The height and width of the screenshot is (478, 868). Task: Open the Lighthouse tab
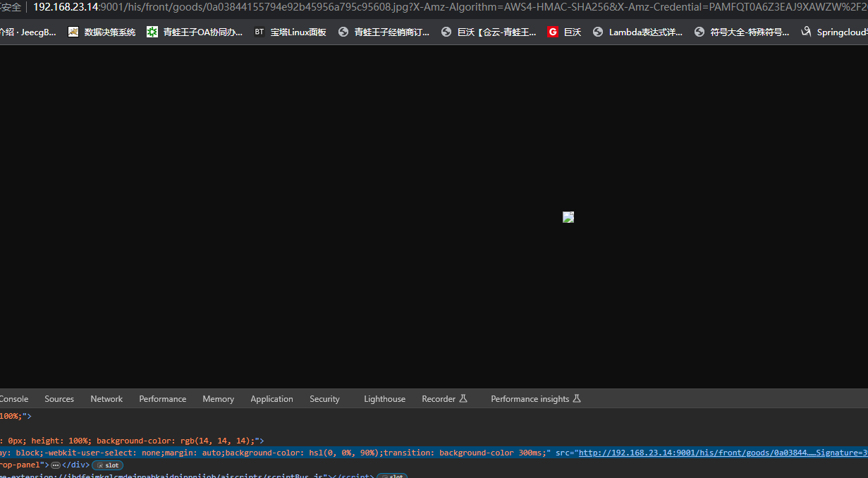pos(384,399)
